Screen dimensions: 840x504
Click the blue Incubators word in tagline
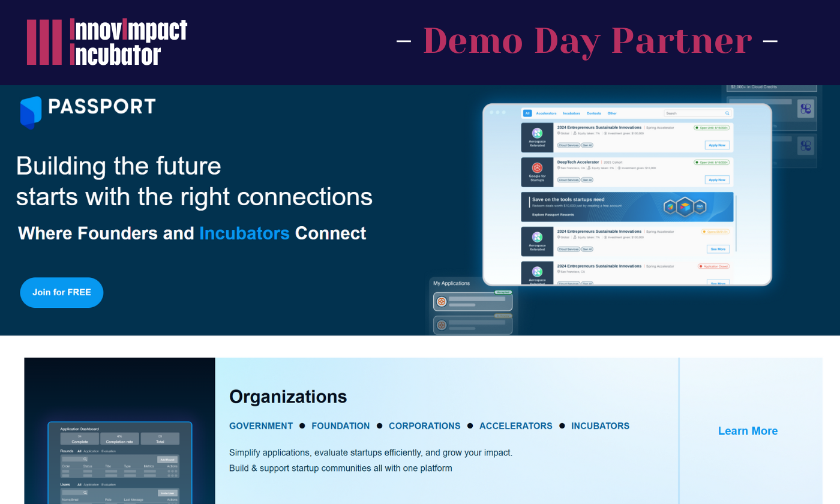pyautogui.click(x=244, y=233)
